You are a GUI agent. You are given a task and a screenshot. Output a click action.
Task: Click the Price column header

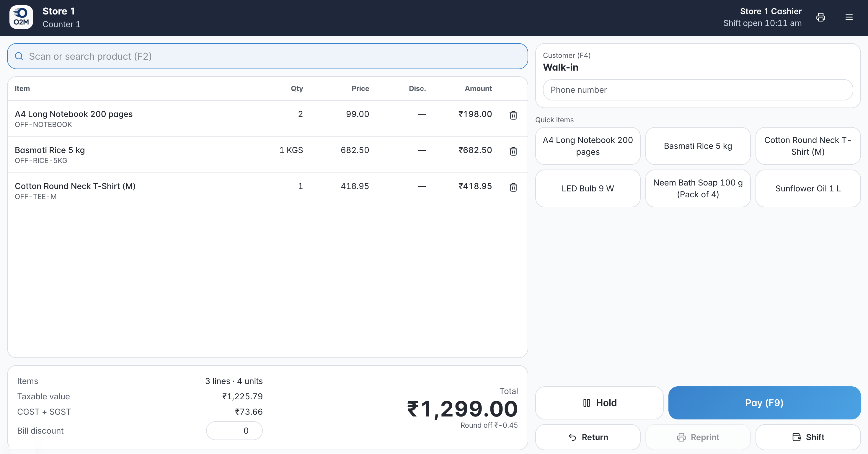[x=360, y=89]
